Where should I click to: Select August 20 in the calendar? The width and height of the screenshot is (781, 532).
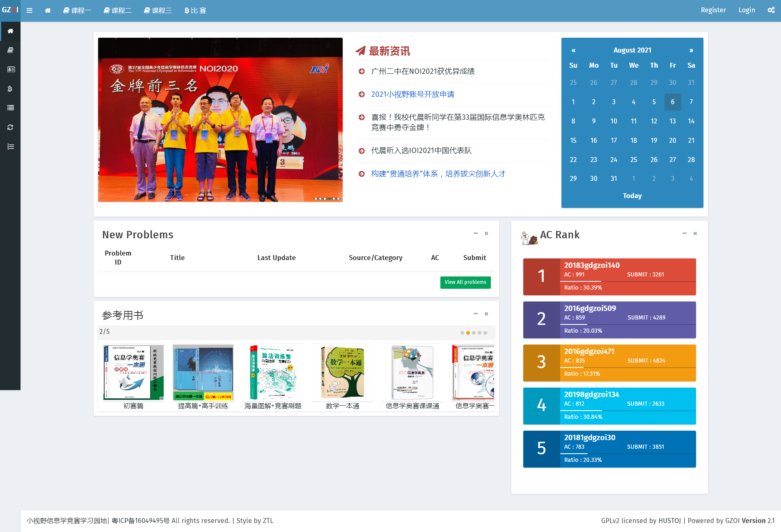(672, 141)
